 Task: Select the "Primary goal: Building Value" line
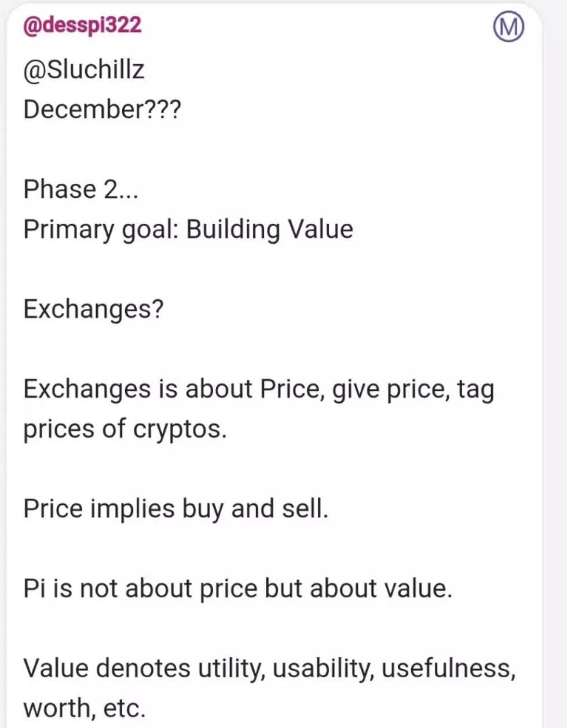tap(188, 230)
